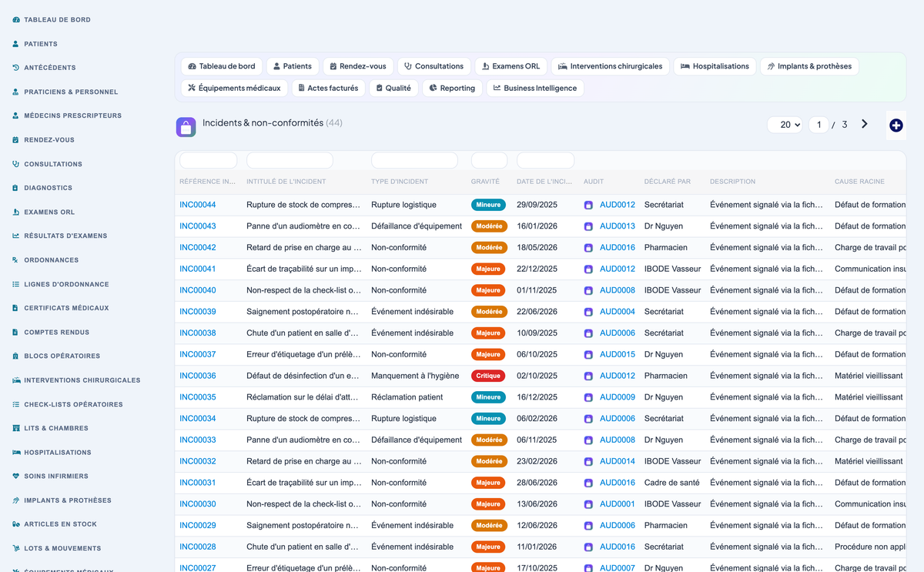Open incident link INC00031
Viewport: 924px width, 572px height.
(x=198, y=483)
